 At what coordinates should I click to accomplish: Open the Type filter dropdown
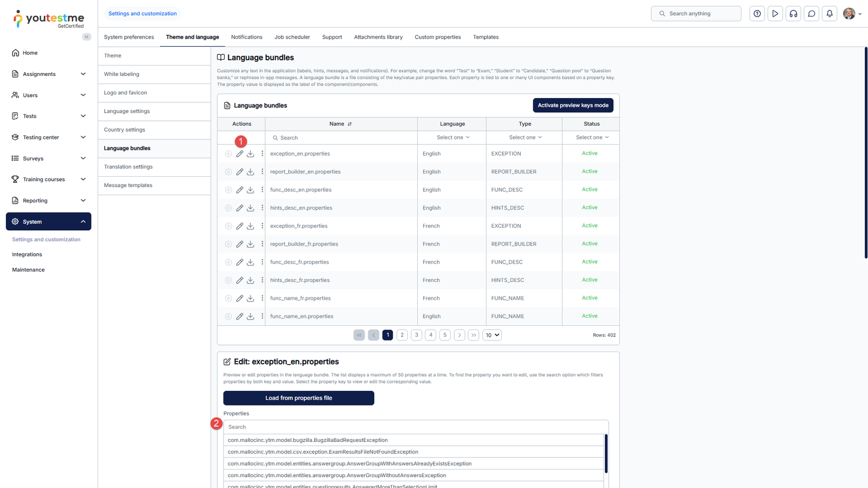pyautogui.click(x=525, y=138)
